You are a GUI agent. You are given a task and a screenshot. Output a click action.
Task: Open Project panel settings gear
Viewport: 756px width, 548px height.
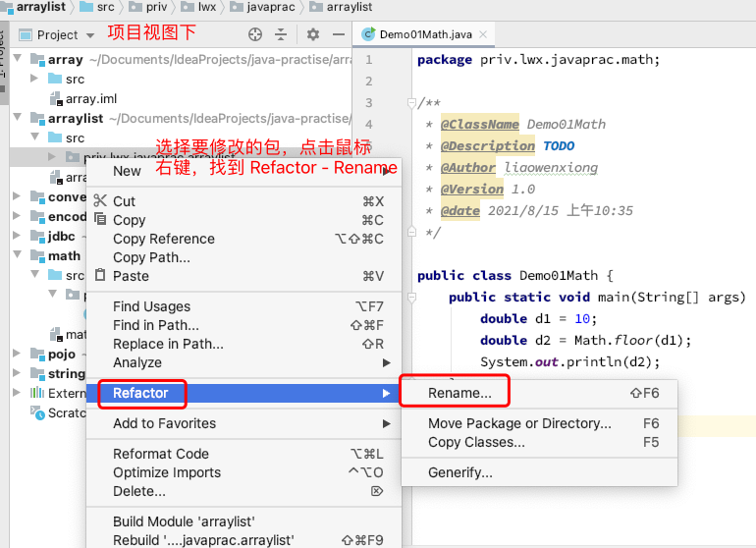click(x=313, y=34)
